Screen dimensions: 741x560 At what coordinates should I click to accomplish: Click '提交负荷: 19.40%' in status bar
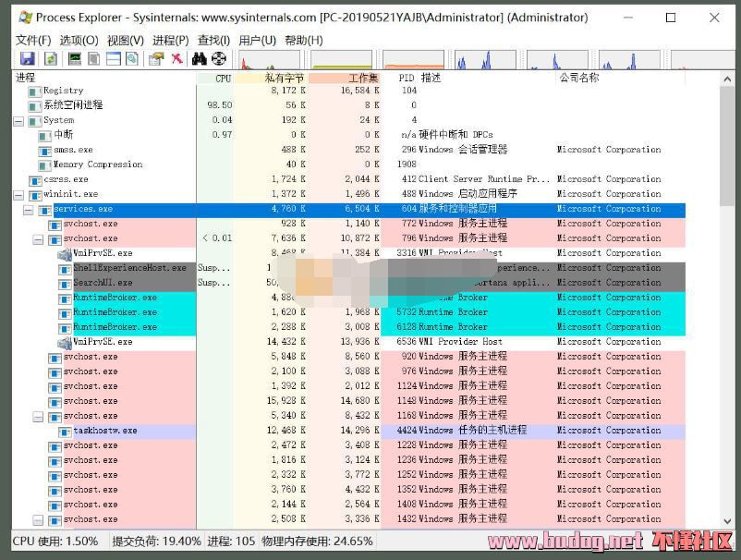coord(157,542)
